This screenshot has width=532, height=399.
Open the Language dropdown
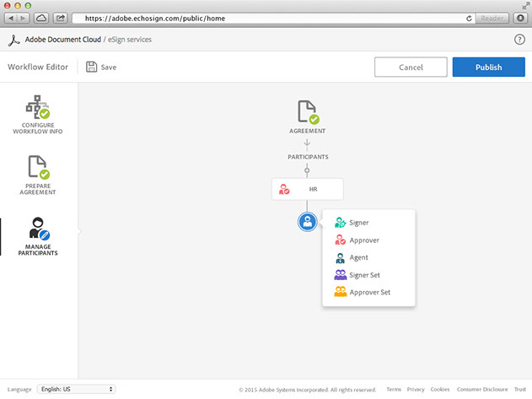click(x=76, y=389)
